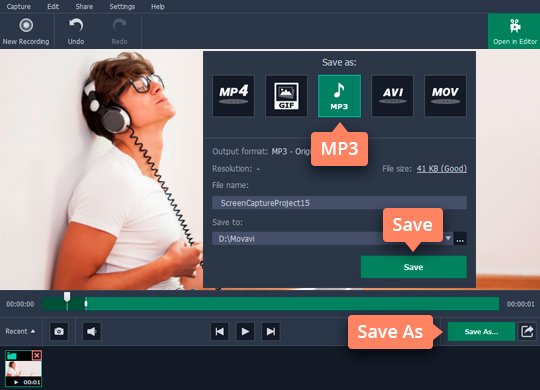Click the Output format label text
The height and width of the screenshot is (390, 540).
240,152
